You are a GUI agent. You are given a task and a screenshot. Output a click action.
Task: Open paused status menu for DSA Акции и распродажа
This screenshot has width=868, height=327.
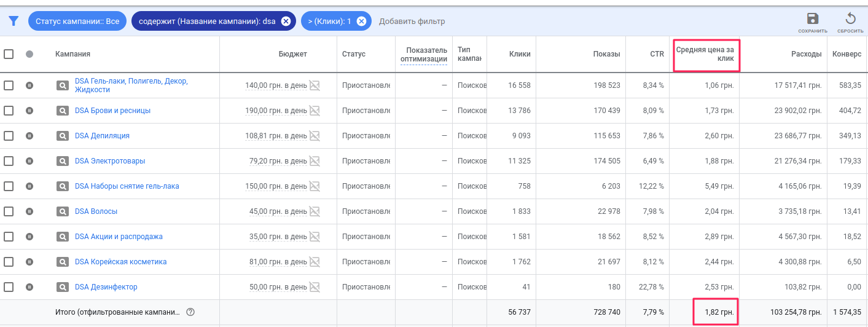(x=29, y=237)
